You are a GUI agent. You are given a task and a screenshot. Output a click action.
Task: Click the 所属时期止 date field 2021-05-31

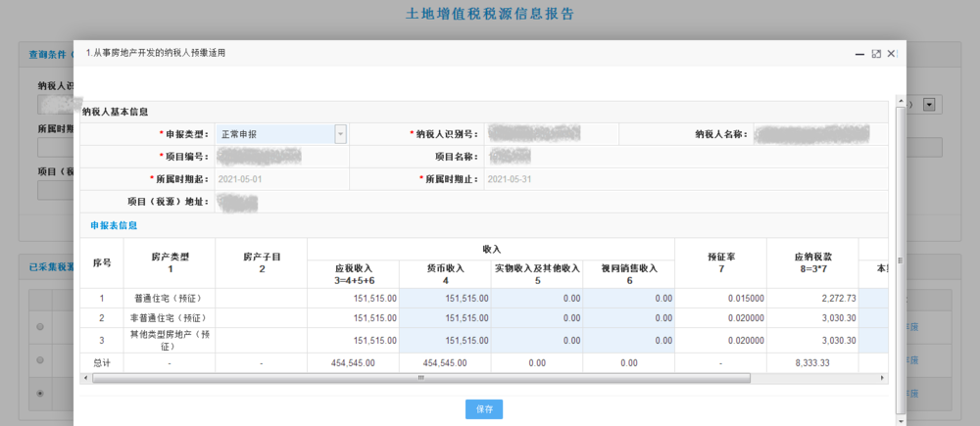pos(685,179)
